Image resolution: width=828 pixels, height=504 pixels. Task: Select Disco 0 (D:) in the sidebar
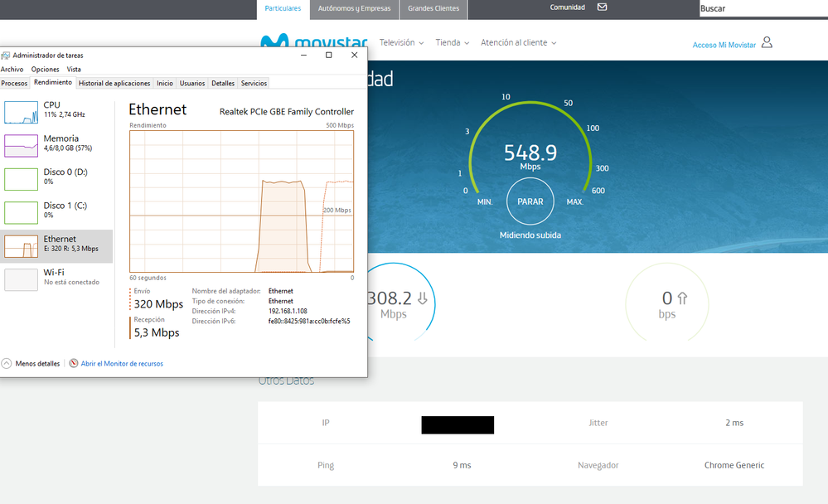pos(50,176)
